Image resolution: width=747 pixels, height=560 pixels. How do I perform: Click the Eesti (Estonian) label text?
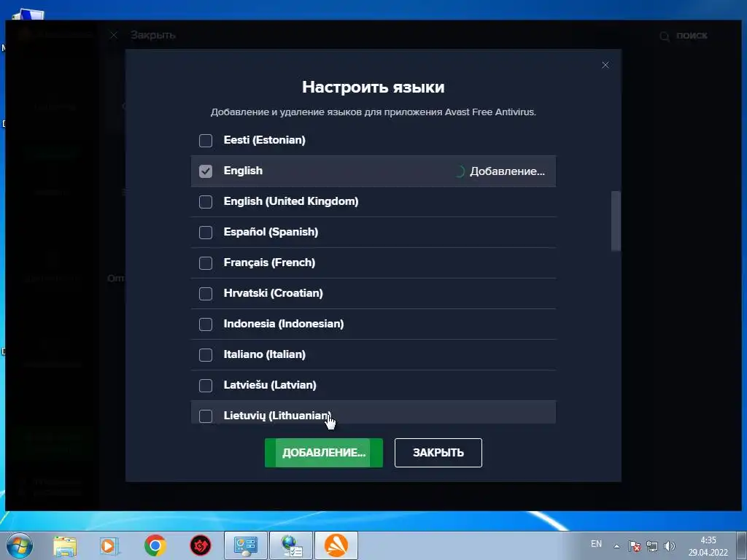[264, 141]
